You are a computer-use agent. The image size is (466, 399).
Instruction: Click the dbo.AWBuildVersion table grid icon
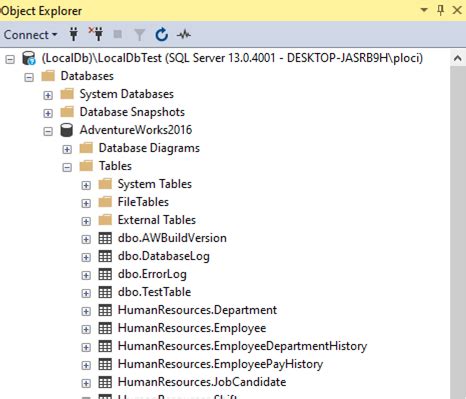coord(105,238)
